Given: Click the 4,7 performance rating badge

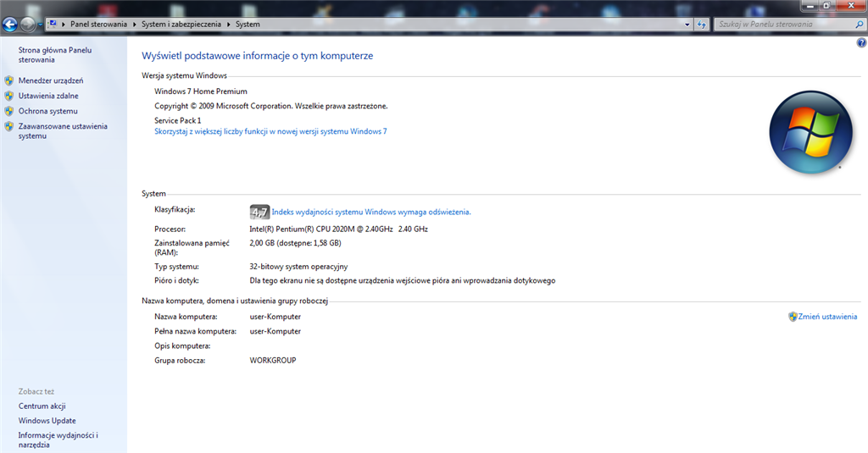Looking at the screenshot, I should 259,212.
